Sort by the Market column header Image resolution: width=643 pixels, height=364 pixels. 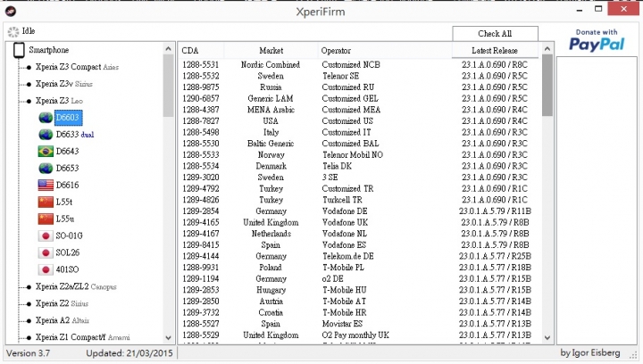coord(271,51)
